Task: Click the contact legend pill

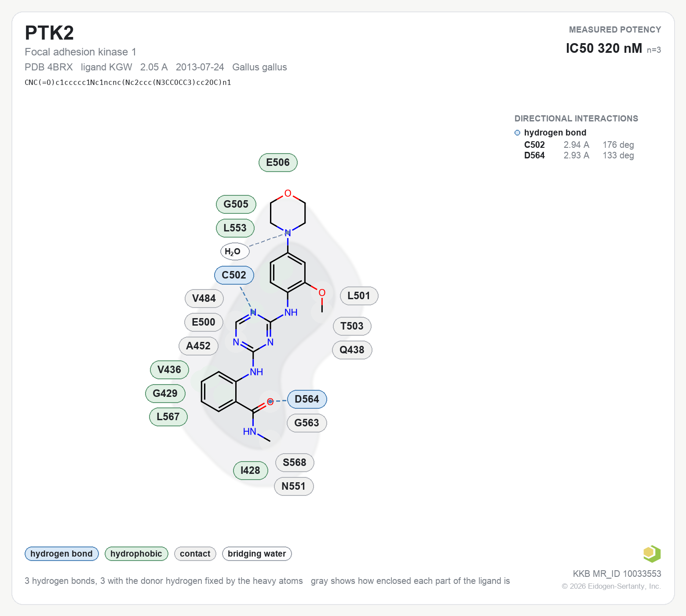Action: coord(195,554)
